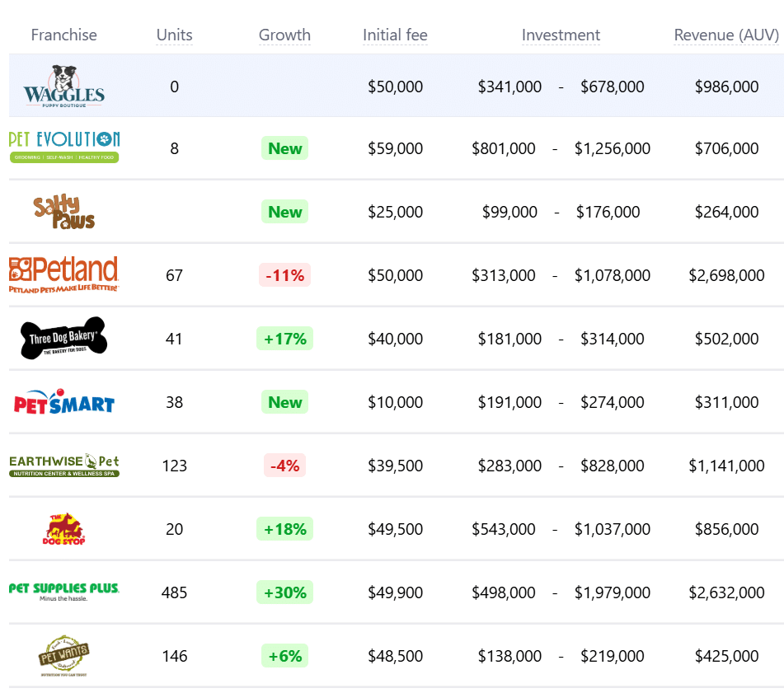Click the Pet Wants logo
The width and height of the screenshot is (784, 693).
click(64, 656)
